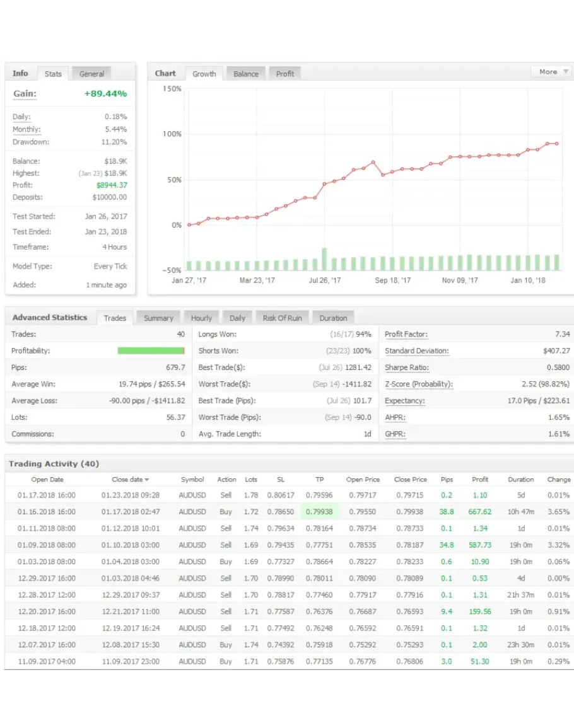Click the tallest green bar in the chart
This screenshot has width=574, height=728.
(324, 259)
